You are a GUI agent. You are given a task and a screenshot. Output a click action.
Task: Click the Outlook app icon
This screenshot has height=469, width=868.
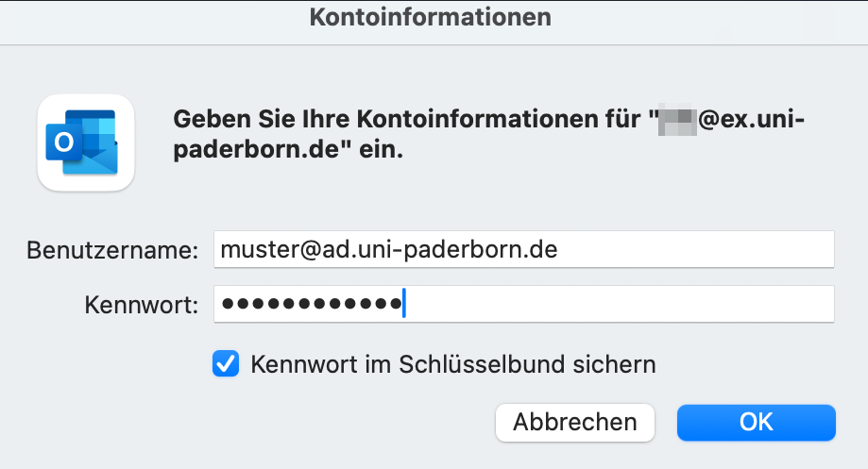pyautogui.click(x=85, y=142)
